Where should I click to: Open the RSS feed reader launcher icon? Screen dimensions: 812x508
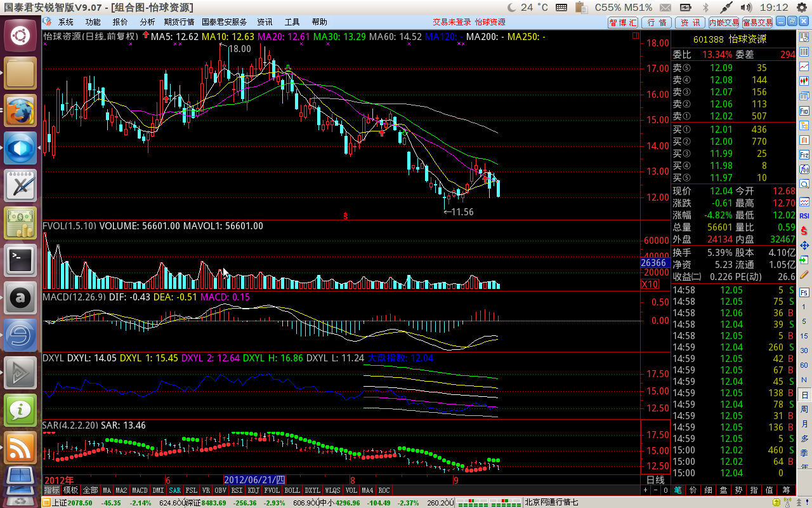[21, 446]
